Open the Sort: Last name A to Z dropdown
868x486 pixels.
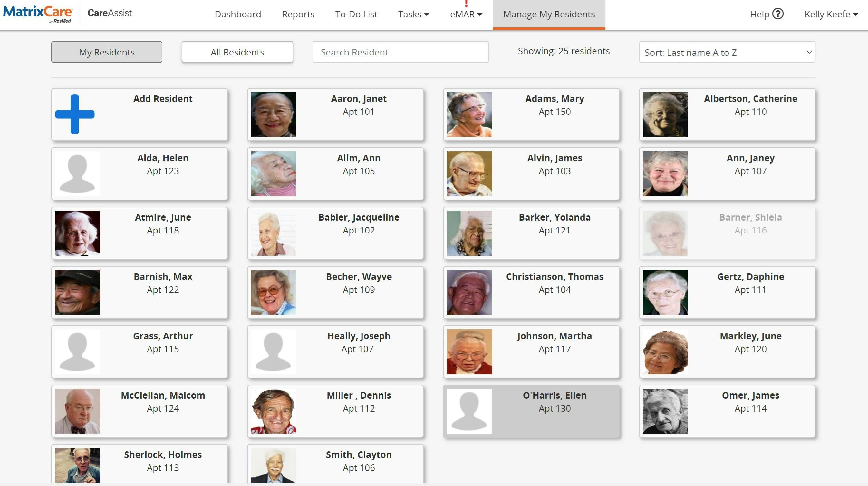(x=727, y=52)
